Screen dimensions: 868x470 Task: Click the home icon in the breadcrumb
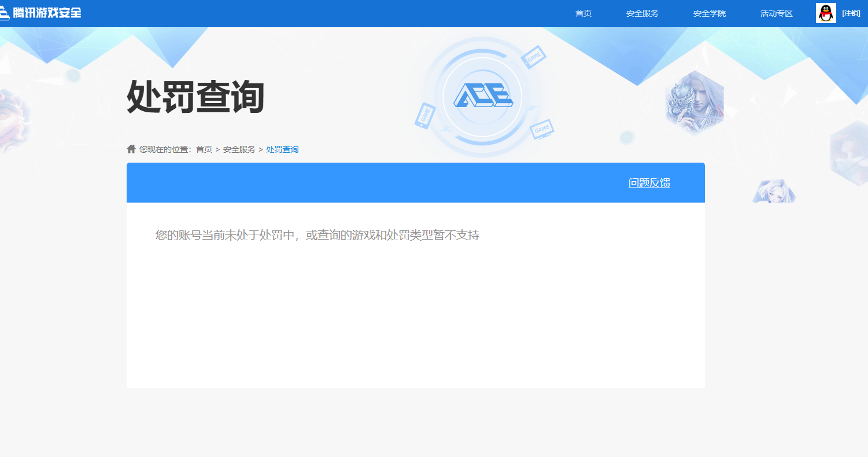click(130, 148)
